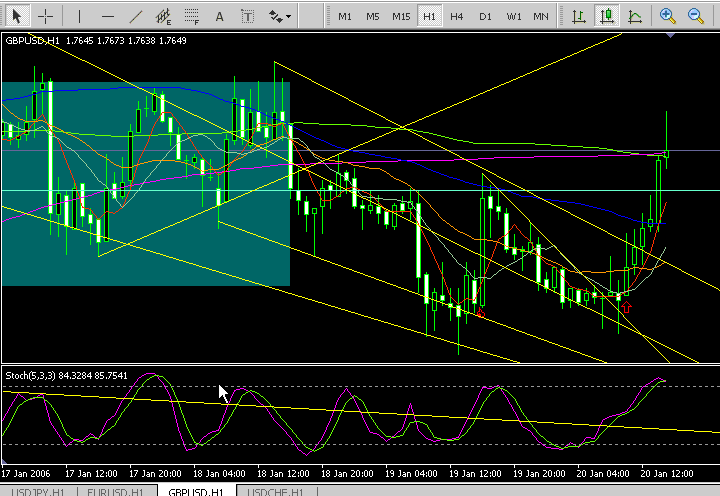720x496 pixels.
Task: Switch to M15 timeframe
Action: [x=401, y=17]
